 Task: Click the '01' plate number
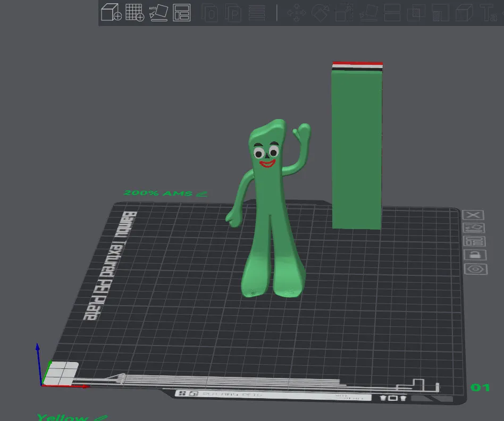point(480,388)
